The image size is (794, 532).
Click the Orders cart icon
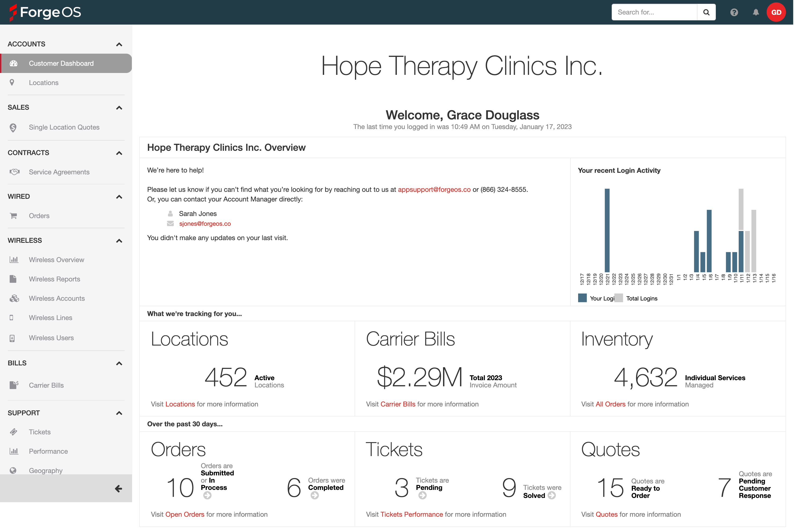click(14, 216)
